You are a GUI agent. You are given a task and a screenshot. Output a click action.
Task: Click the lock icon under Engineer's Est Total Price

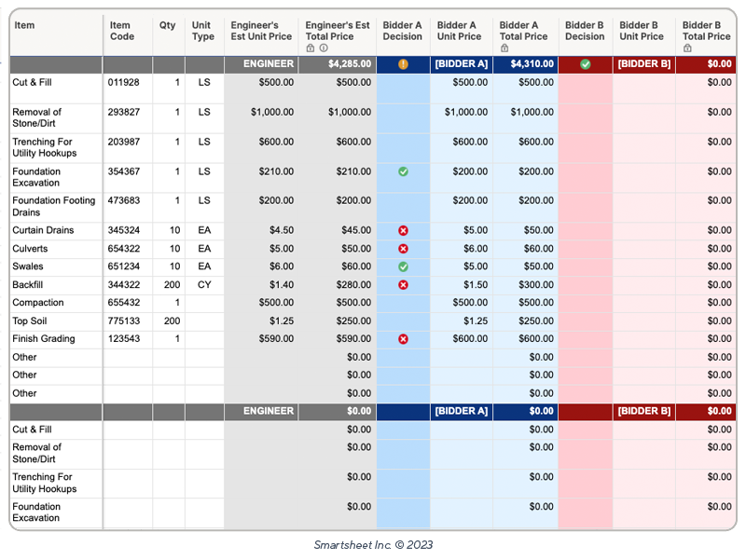[311, 48]
